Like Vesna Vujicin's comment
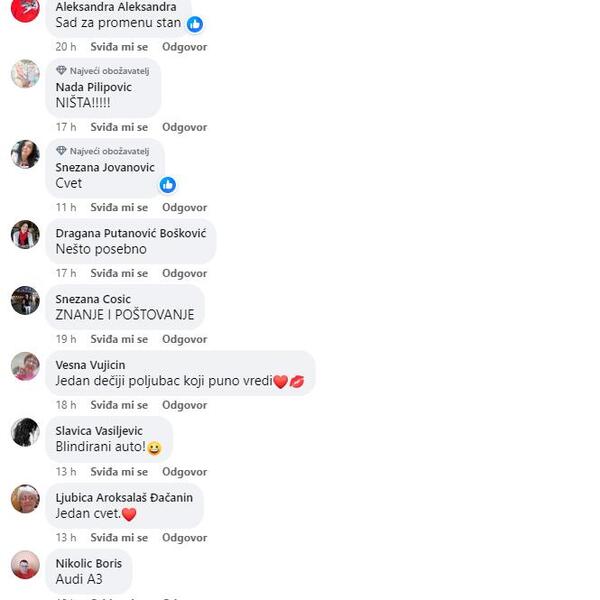The height and width of the screenshot is (600, 600). 119,405
